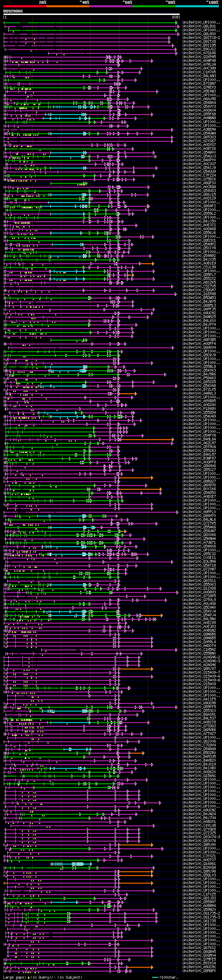Viewport: 222px width, 980px height.
Task: Select label UniRef100_A4IIF5
Action: coord(199,699)
